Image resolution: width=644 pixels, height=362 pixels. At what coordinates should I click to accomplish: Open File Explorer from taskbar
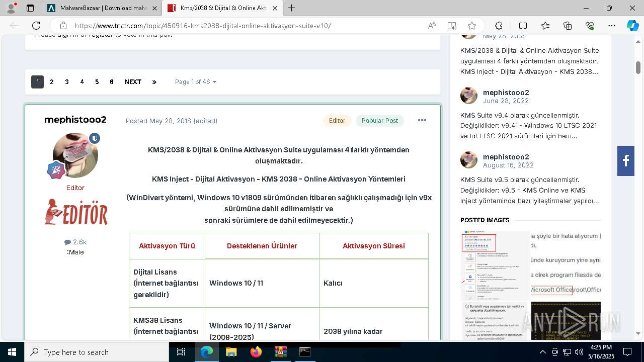[231, 352]
